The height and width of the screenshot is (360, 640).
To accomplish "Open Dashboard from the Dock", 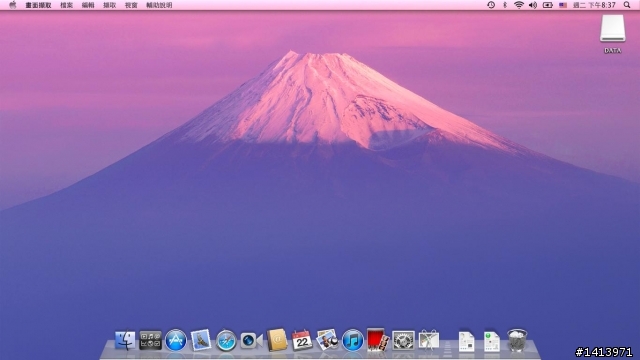I will pyautogui.click(x=150, y=340).
